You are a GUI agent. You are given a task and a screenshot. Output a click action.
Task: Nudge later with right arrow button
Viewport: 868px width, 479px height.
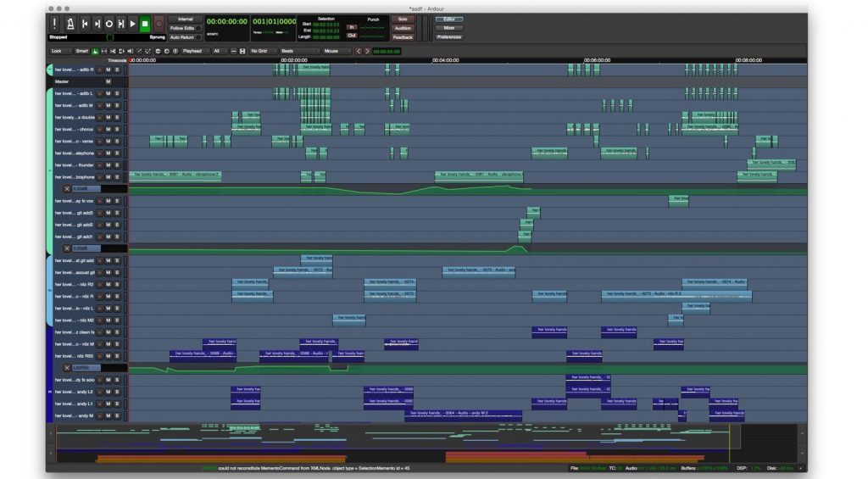click(366, 52)
